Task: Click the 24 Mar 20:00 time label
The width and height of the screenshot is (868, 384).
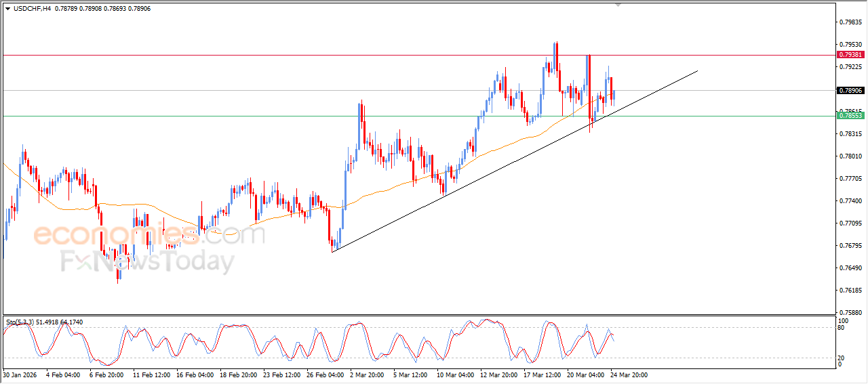Action: click(x=628, y=375)
